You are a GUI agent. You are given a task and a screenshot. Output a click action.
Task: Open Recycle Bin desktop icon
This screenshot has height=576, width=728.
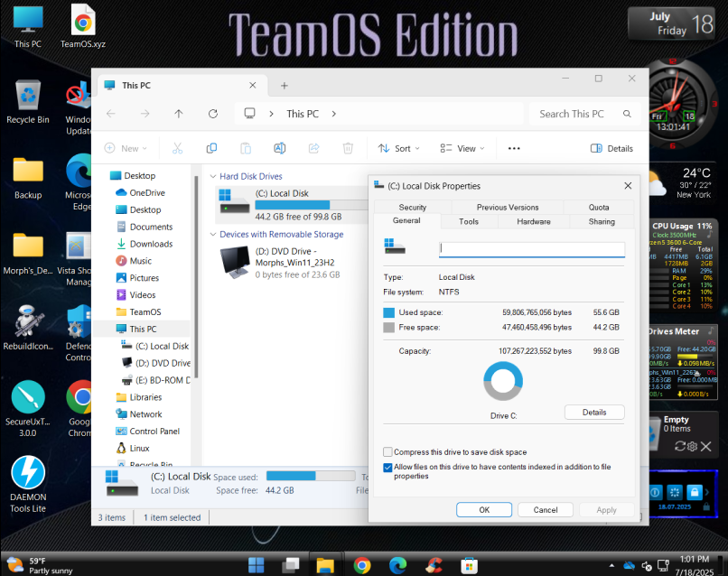(28, 102)
